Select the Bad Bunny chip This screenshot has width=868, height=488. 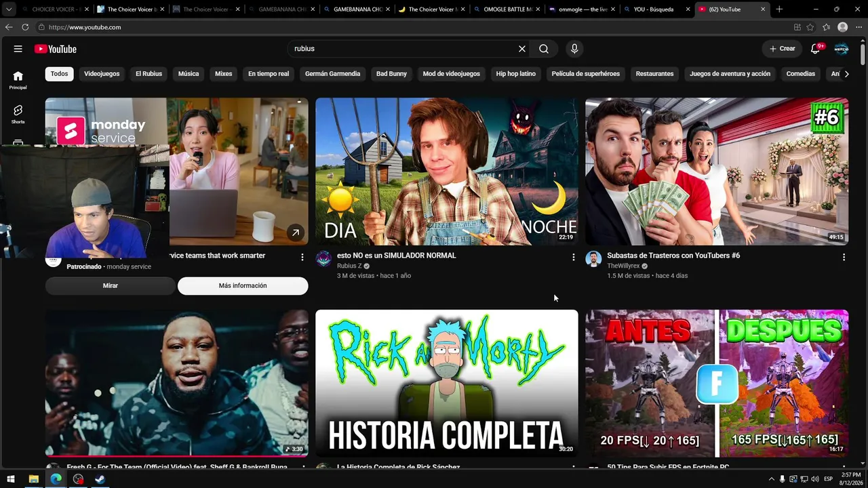391,74
